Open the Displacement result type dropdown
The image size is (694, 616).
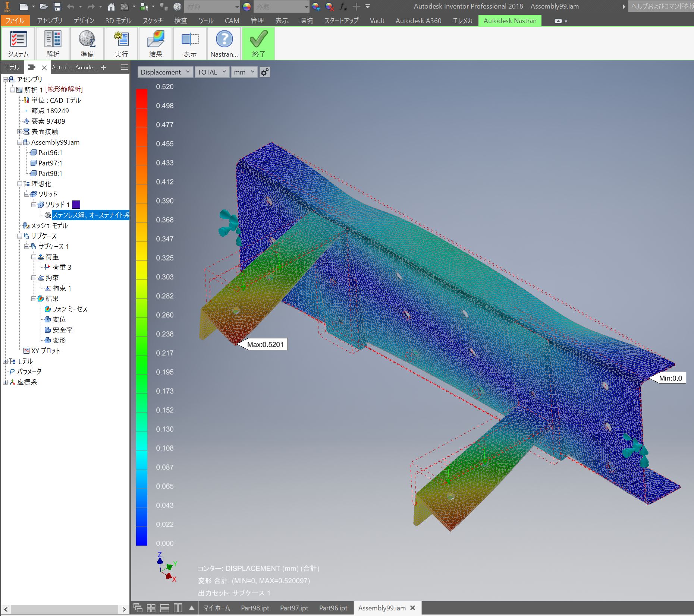click(165, 72)
